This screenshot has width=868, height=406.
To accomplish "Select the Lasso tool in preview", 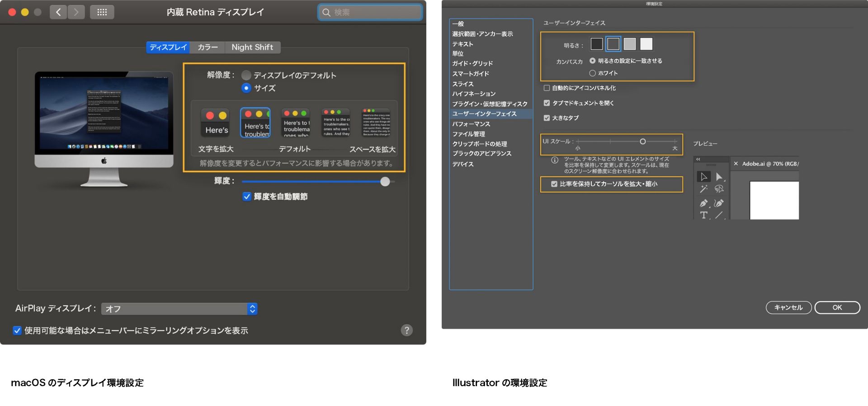I will 719,189.
